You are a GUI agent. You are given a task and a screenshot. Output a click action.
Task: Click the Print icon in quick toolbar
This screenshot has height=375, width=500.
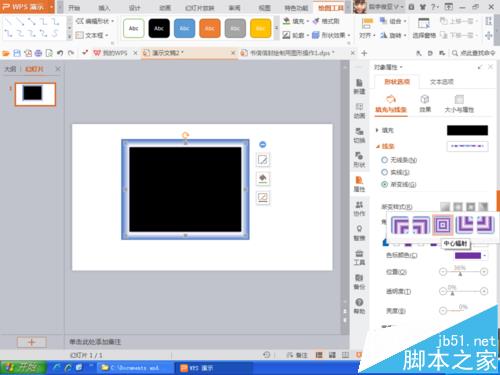38,53
